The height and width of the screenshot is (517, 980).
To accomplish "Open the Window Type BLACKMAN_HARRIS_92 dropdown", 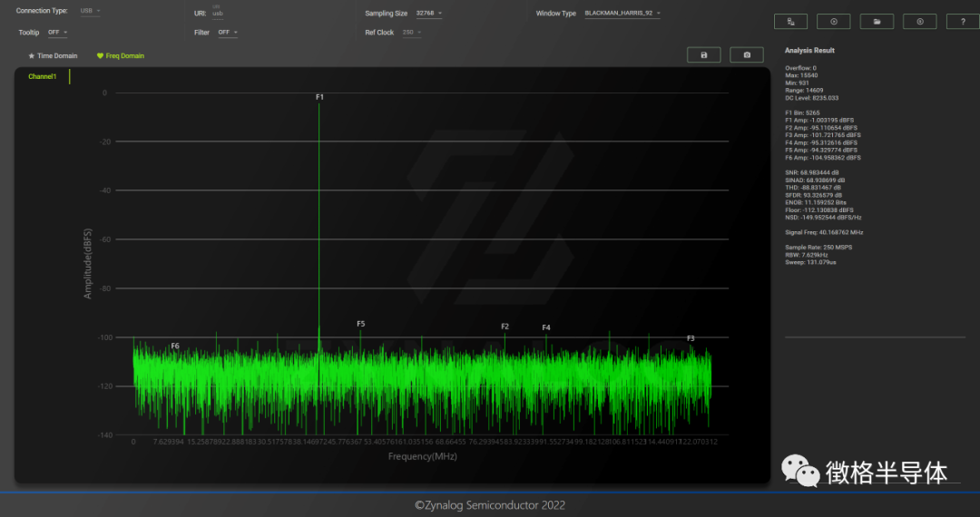I will pos(622,14).
